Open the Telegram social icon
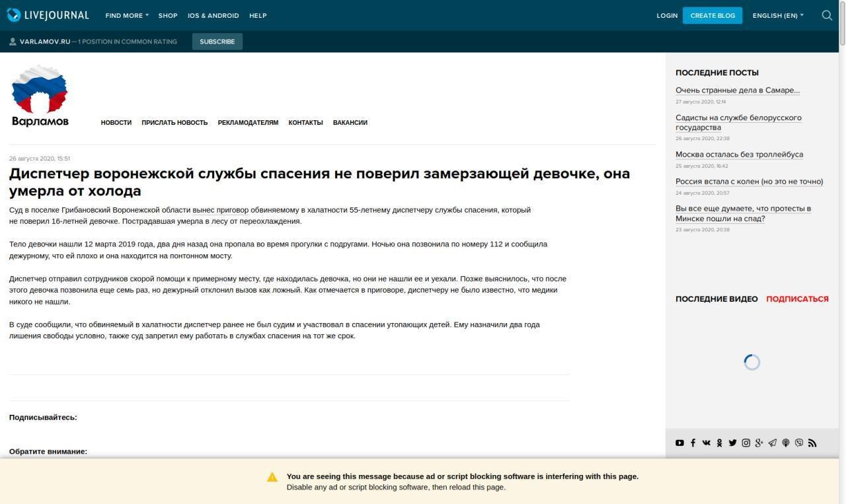Screen dimensions: 846x504 point(772,443)
